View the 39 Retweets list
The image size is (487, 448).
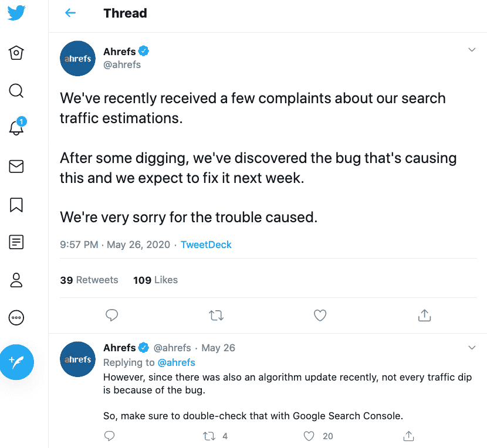[89, 280]
